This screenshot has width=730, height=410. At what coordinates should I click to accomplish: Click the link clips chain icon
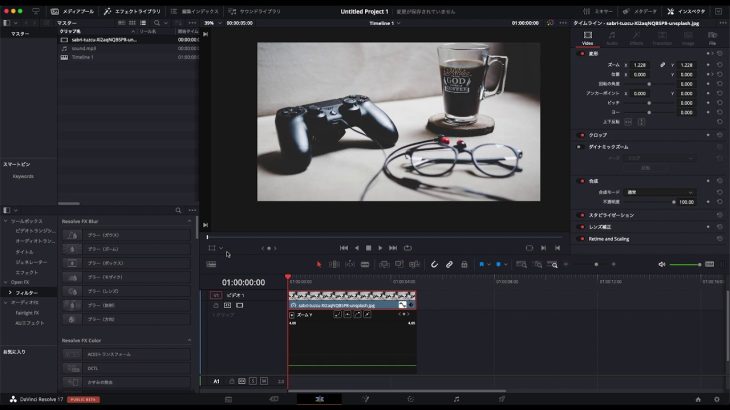(449, 264)
